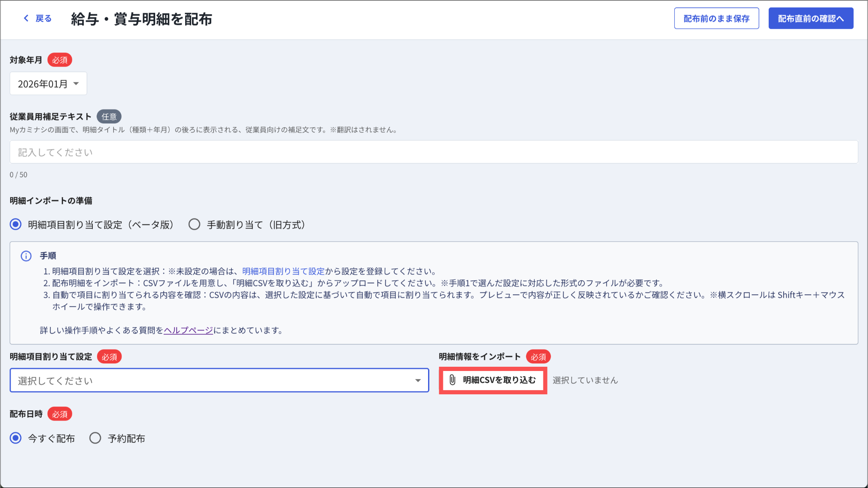Open the ヘルプページ link
This screenshot has width=868, height=488.
[x=188, y=330]
